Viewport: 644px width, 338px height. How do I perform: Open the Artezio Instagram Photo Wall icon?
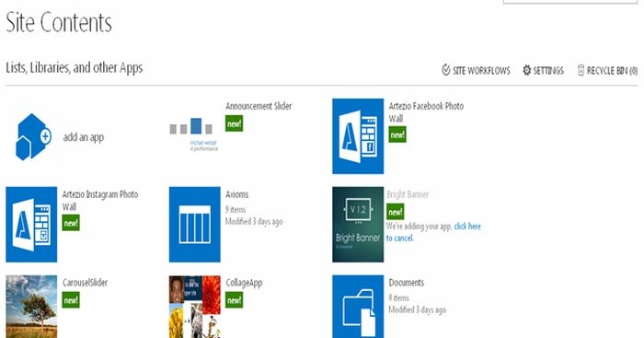coord(31,225)
